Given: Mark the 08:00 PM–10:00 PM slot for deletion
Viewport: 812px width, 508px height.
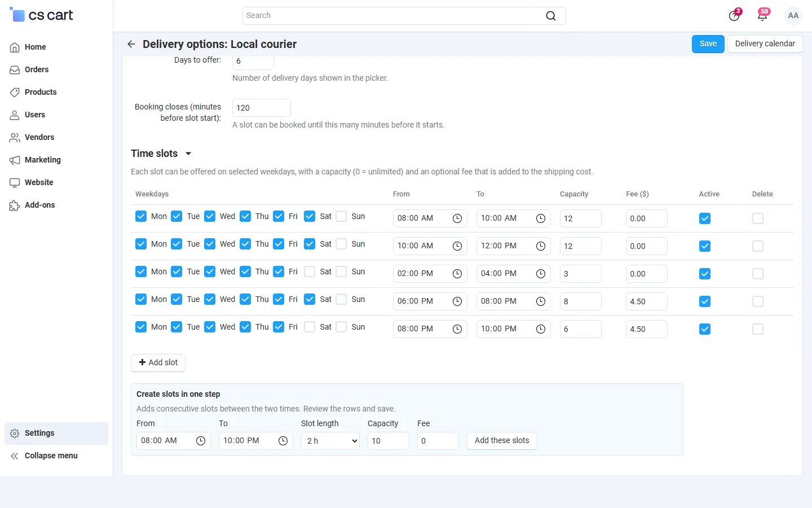Looking at the screenshot, I should click(758, 329).
